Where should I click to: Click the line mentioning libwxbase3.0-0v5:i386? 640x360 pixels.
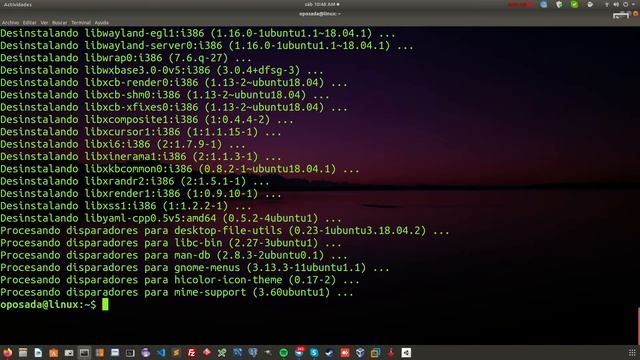[x=162, y=70]
